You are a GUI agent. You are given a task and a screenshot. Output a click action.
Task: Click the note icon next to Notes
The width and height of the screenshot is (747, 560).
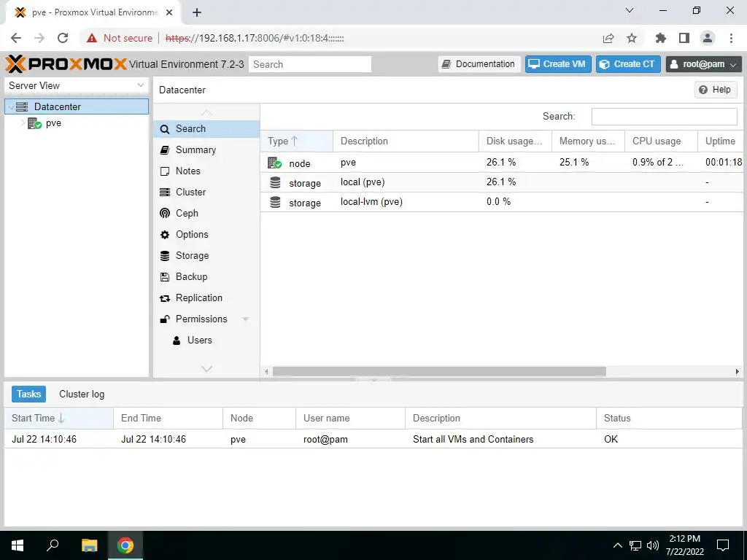coord(165,171)
